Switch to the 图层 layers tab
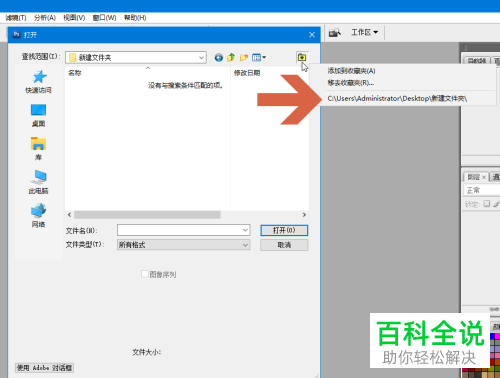The width and height of the screenshot is (500, 378). point(473,177)
